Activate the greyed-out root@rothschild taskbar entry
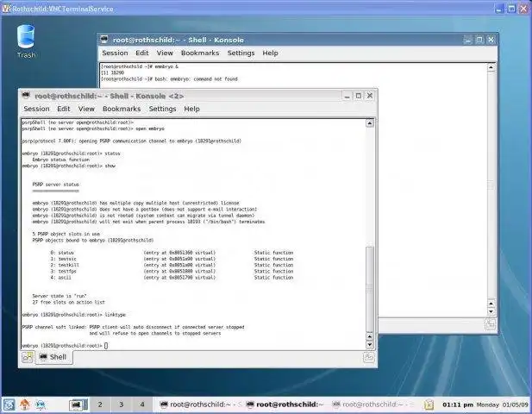This screenshot has width=532, height=414. tap(372, 405)
